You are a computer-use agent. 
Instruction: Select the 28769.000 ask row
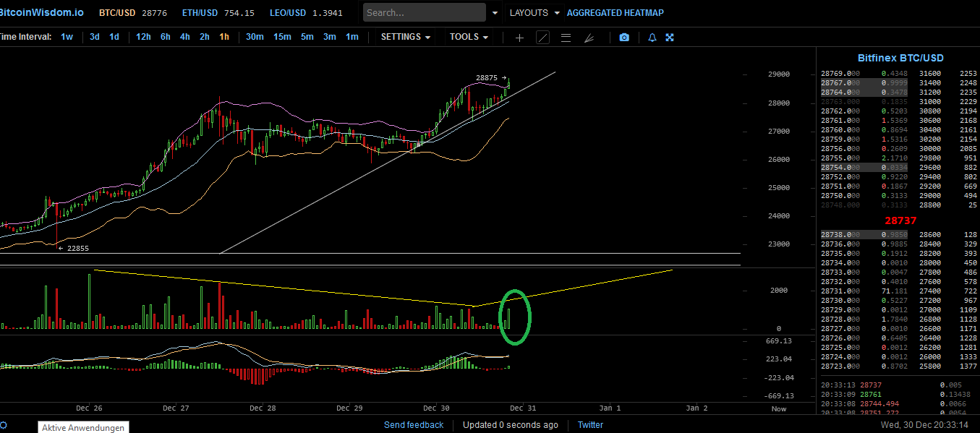tap(864, 74)
